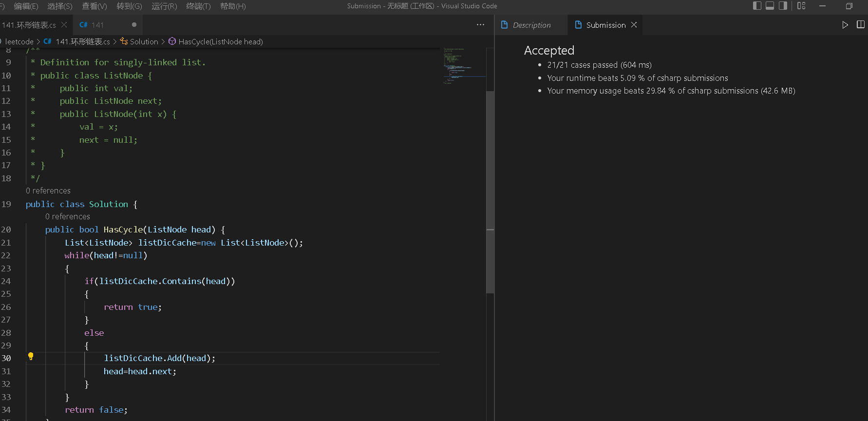Click the HasCycle method name on line 20
868x421 pixels.
(123, 230)
